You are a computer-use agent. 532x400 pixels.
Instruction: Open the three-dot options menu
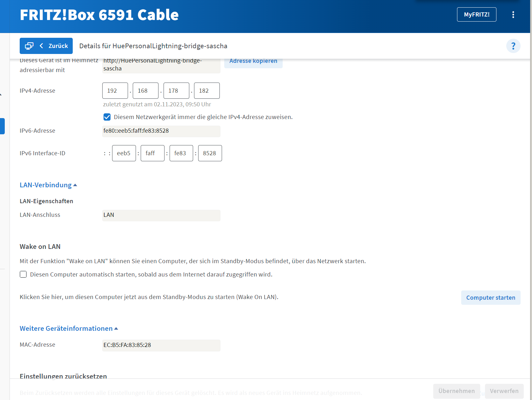pos(513,15)
